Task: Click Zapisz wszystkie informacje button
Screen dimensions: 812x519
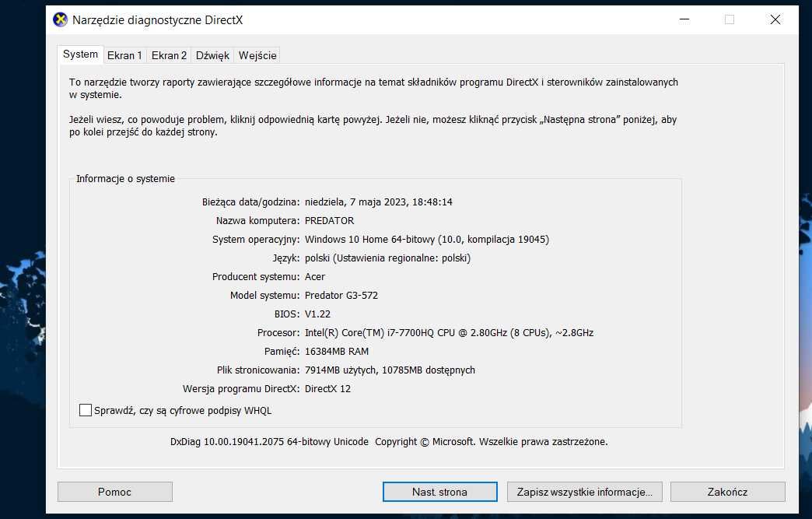Action: (x=585, y=492)
